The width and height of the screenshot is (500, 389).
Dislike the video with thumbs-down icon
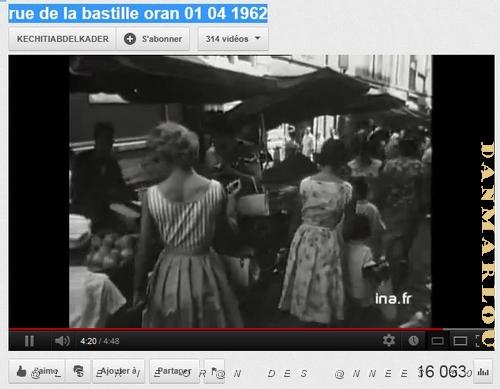point(78,371)
